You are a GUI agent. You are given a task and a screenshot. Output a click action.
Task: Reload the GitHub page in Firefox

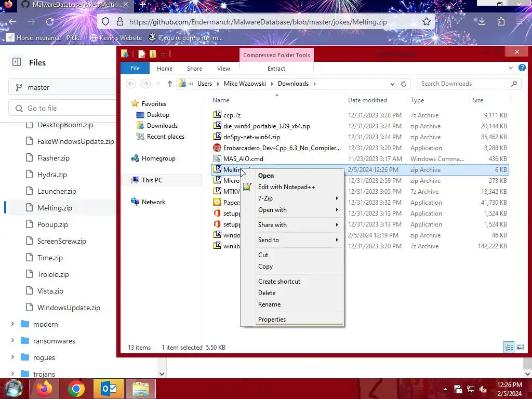point(50,22)
